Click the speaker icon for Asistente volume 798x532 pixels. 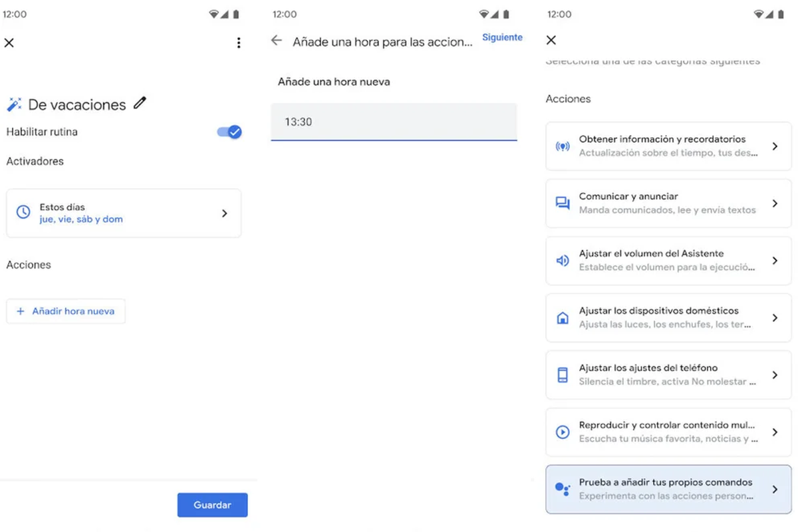563,261
